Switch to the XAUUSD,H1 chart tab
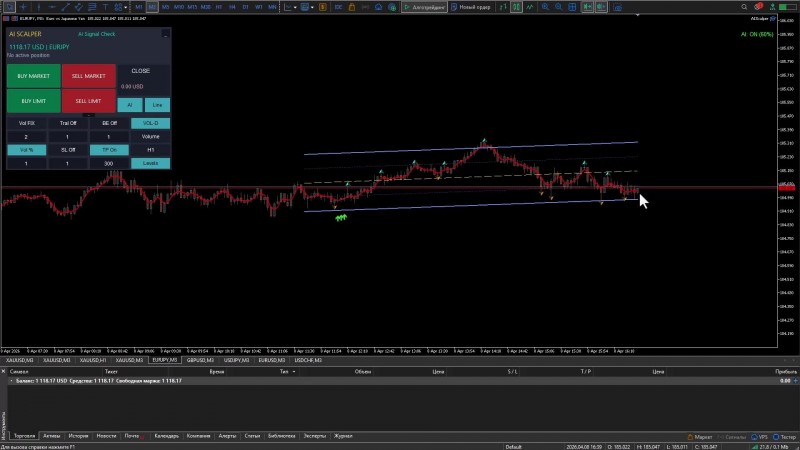The image size is (800, 450). [x=92, y=360]
